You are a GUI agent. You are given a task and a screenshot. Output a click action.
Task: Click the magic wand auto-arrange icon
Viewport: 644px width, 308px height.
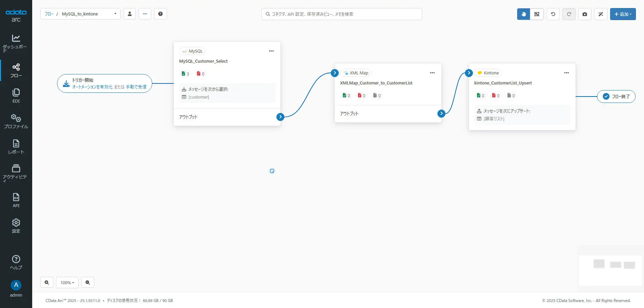pyautogui.click(x=601, y=14)
